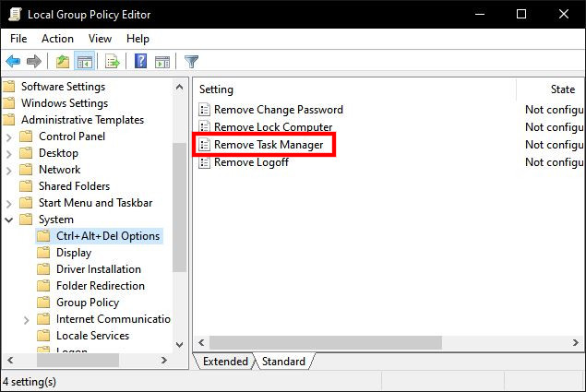Click Not configured state for Remove Logoff
Viewport: 586px width, 392px height.
pyautogui.click(x=555, y=162)
